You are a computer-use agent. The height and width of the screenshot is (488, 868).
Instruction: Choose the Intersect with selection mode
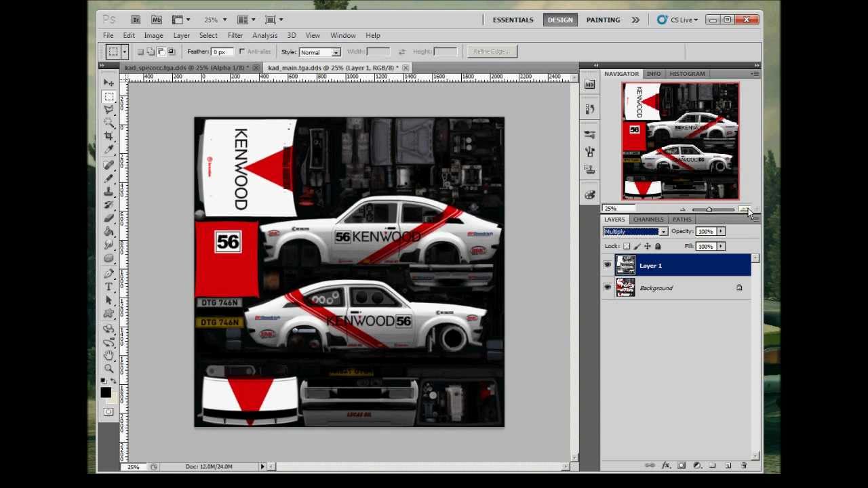pos(172,52)
